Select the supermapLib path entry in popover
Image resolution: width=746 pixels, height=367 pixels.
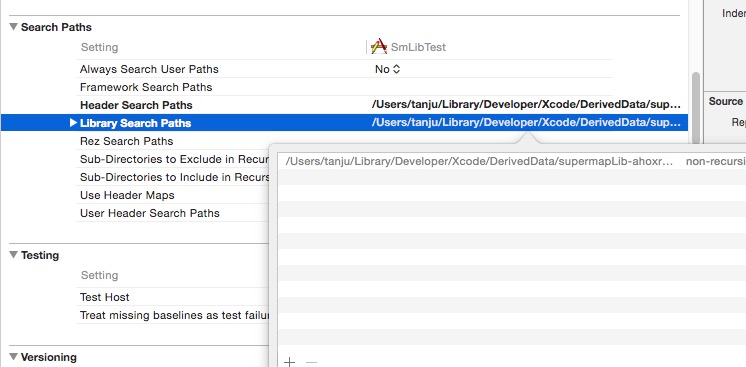pos(479,161)
